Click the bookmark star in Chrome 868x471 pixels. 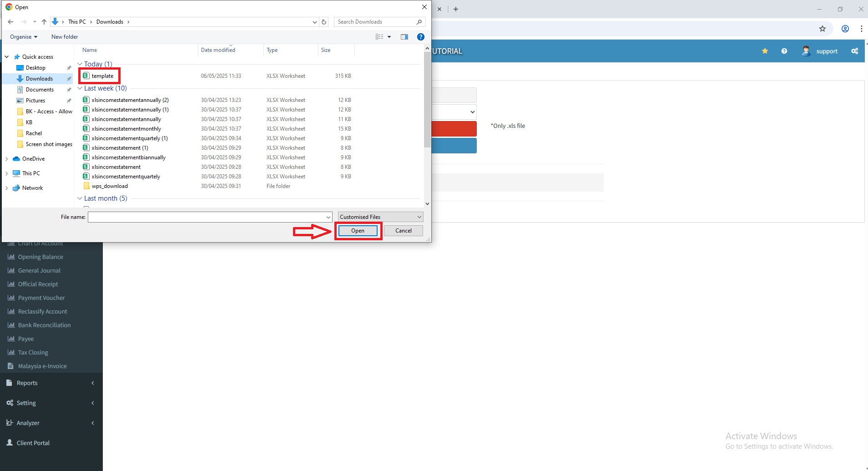click(x=822, y=29)
